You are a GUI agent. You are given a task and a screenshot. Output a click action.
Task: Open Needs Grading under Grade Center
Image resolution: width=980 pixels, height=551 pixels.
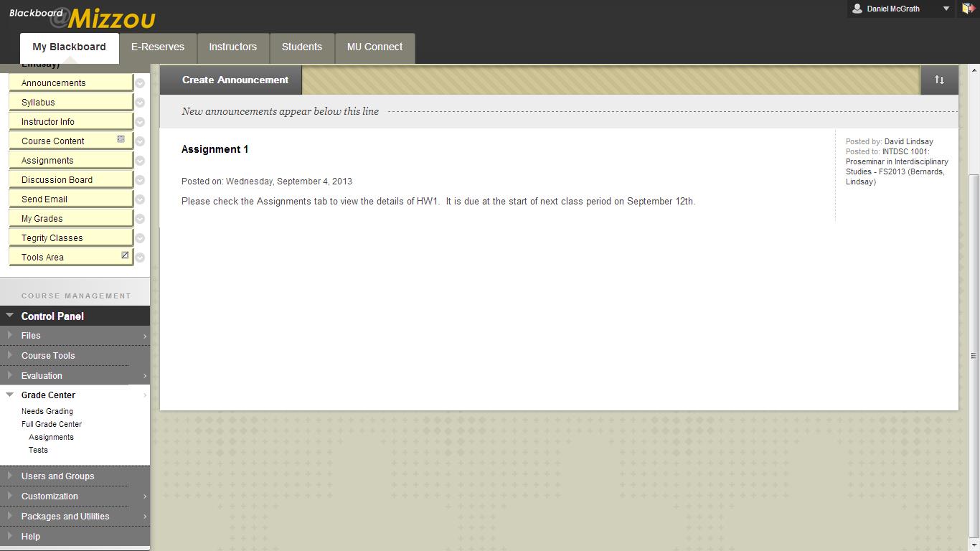47,411
